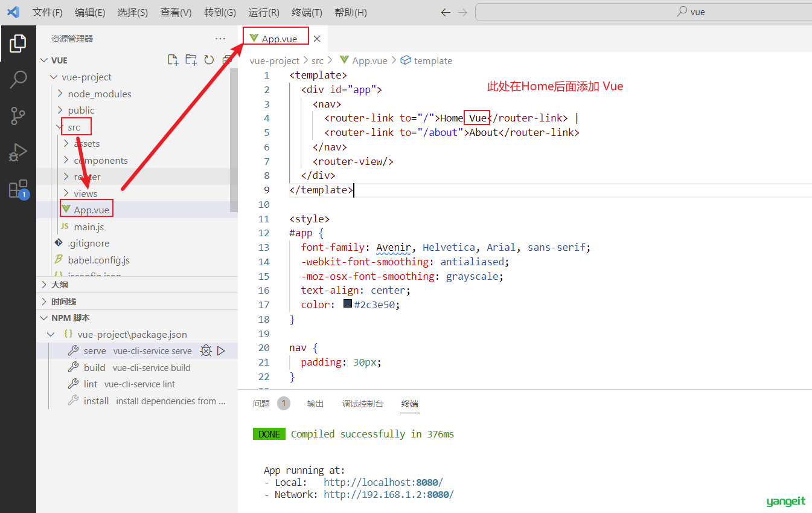This screenshot has height=513, width=812.
Task: Expand the assets folder
Action: pos(66,143)
